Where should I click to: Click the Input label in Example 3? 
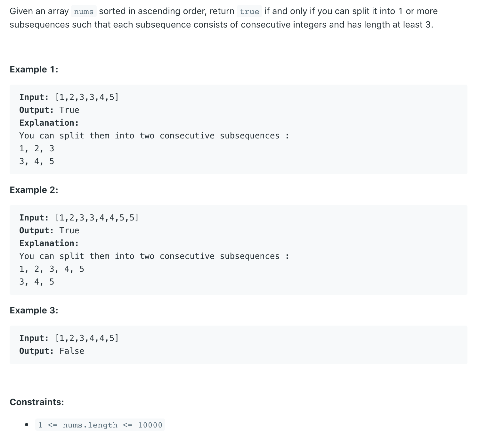pos(34,338)
